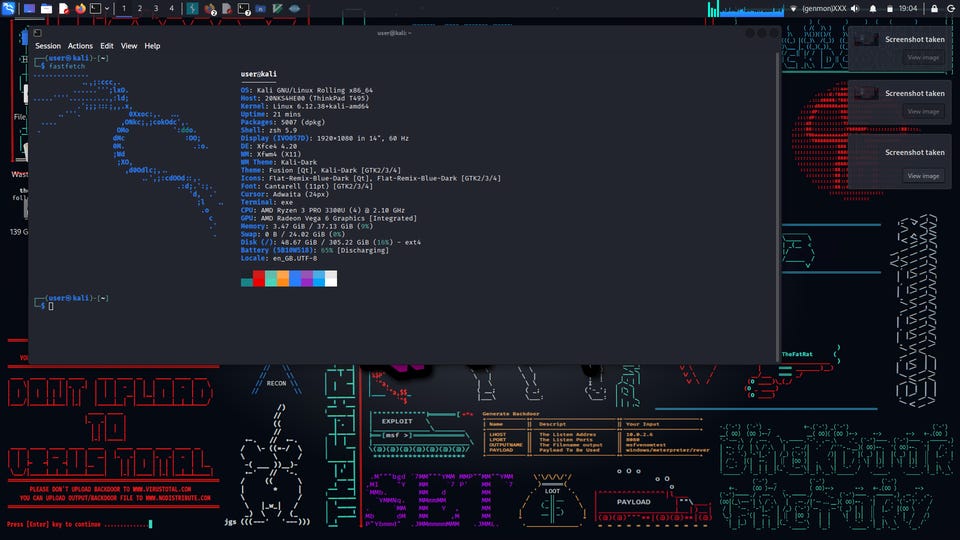
Task: Click the 'Locale: en_GB.UTF-8' line
Action: [279, 258]
